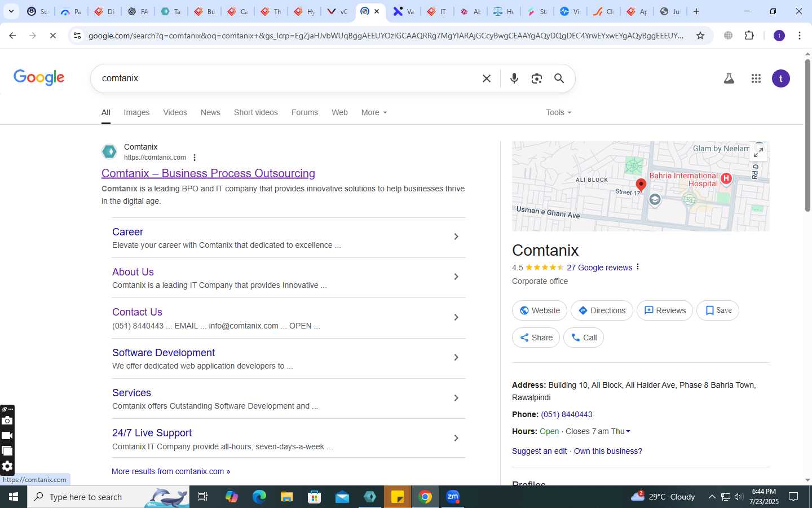
Task: Open Comtanix – Business Process Outsourcing result
Action: pyautogui.click(x=208, y=173)
